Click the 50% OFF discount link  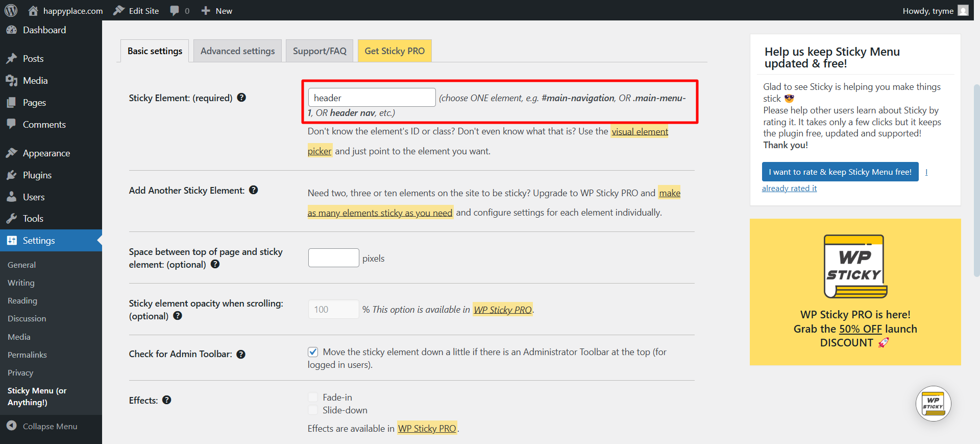pos(861,329)
